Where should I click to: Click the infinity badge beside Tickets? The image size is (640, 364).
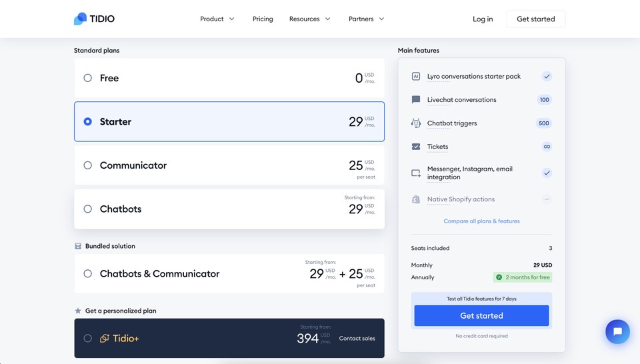(547, 147)
